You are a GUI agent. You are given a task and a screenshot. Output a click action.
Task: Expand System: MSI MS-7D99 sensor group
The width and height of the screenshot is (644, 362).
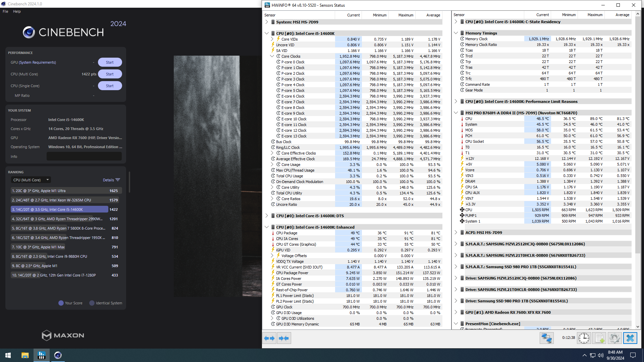pyautogui.click(x=267, y=22)
